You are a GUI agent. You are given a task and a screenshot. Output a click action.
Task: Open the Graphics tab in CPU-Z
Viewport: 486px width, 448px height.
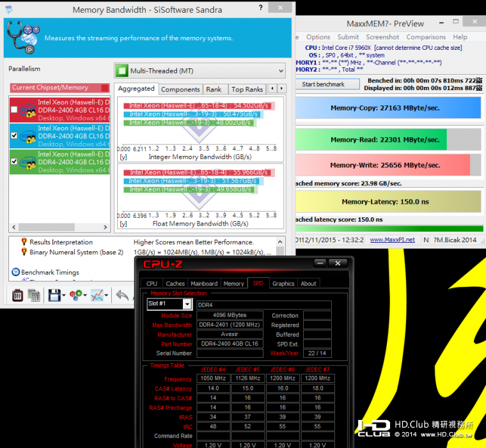283,284
